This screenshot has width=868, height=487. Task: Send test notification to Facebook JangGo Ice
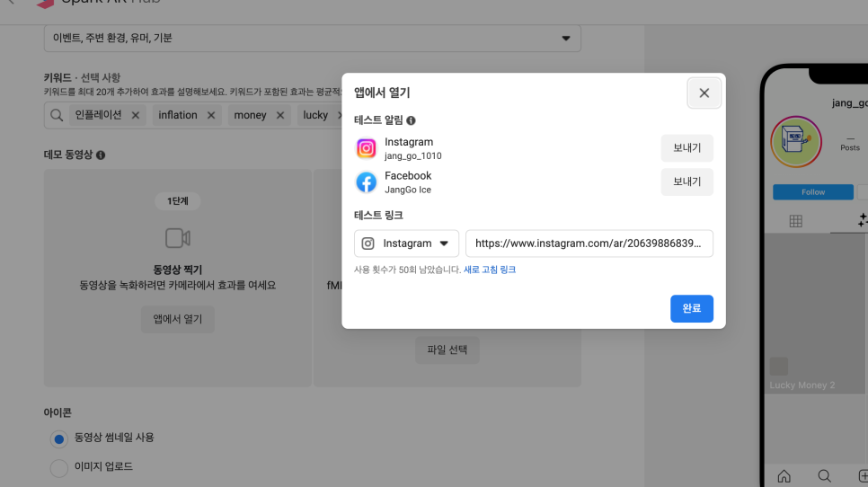[x=686, y=182]
